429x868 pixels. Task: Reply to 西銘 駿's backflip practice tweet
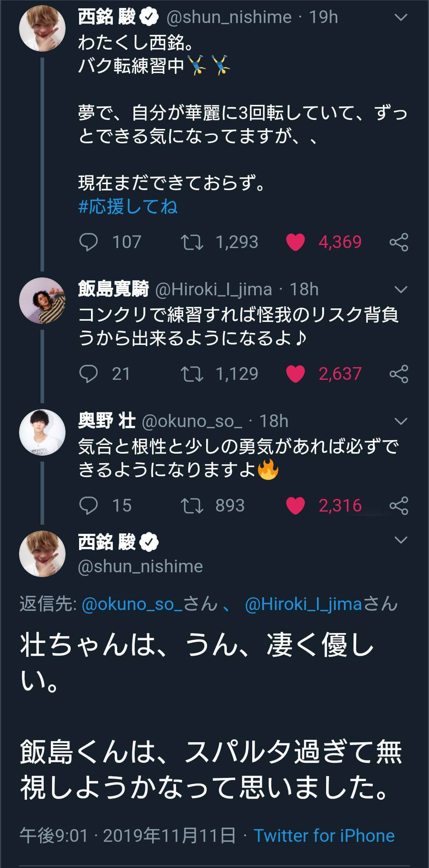pyautogui.click(x=89, y=242)
